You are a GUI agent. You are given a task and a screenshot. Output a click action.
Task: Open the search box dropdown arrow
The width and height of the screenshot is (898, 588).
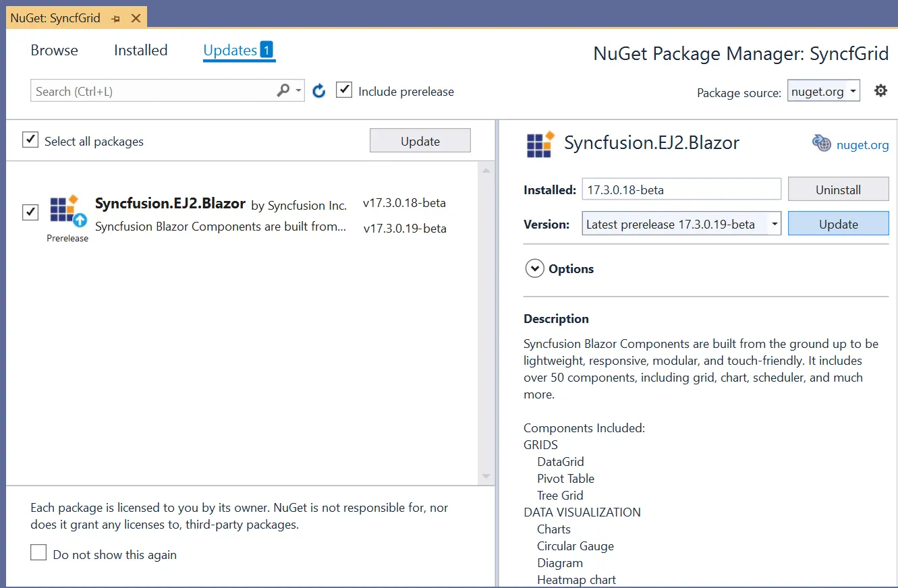[x=298, y=90]
